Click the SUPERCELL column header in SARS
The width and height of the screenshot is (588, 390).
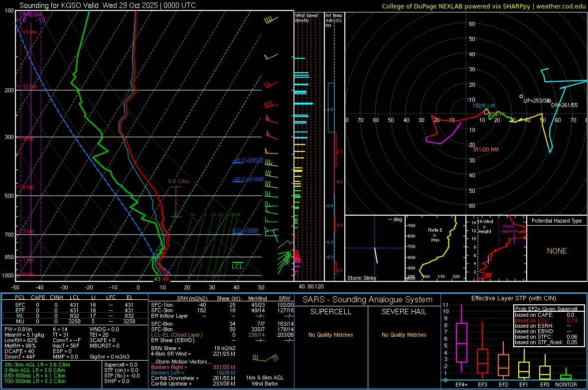pos(331,312)
